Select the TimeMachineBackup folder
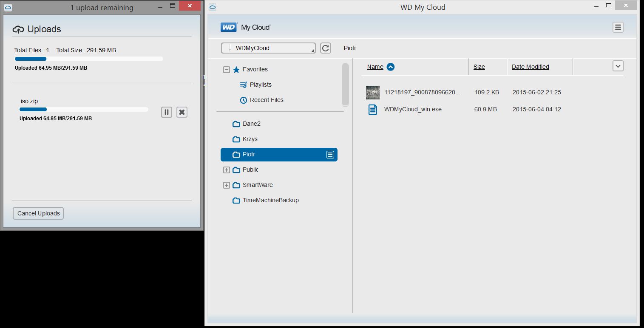Viewport: 644px width, 328px height. coord(271,200)
